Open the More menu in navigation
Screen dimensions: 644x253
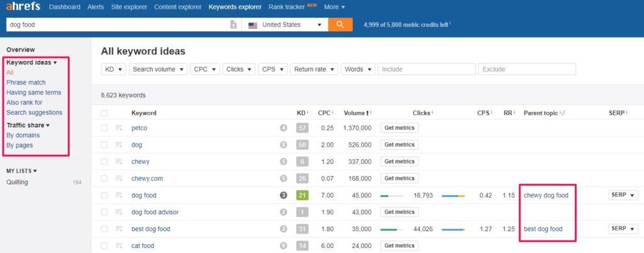335,7
